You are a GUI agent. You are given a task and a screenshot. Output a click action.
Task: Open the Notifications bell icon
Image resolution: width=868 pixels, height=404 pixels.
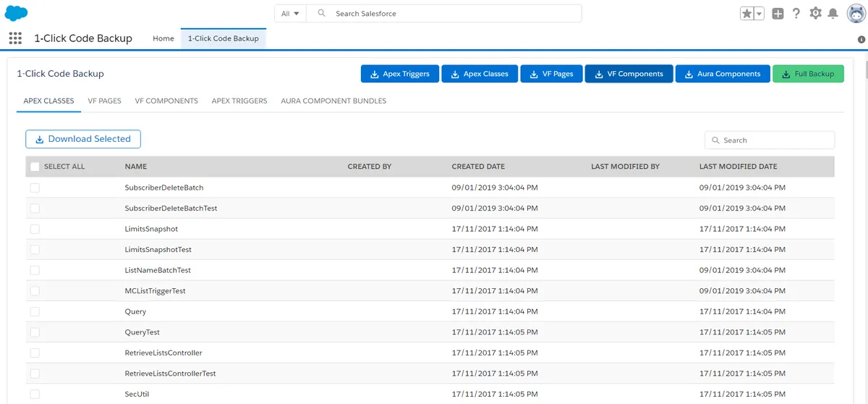tap(833, 14)
